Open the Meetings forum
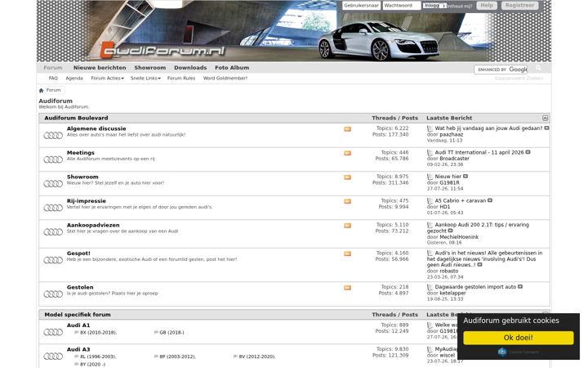The width and height of the screenshot is (588, 368). [x=81, y=153]
